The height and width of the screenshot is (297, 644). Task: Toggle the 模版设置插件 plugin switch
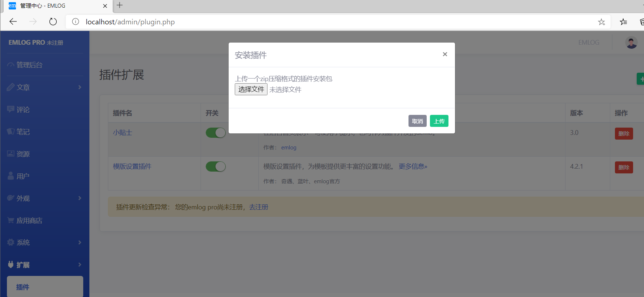pyautogui.click(x=216, y=166)
